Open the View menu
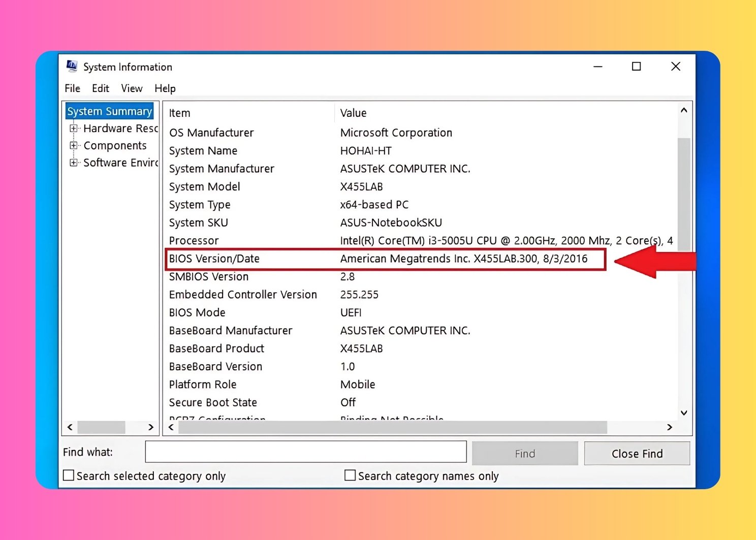 tap(132, 88)
